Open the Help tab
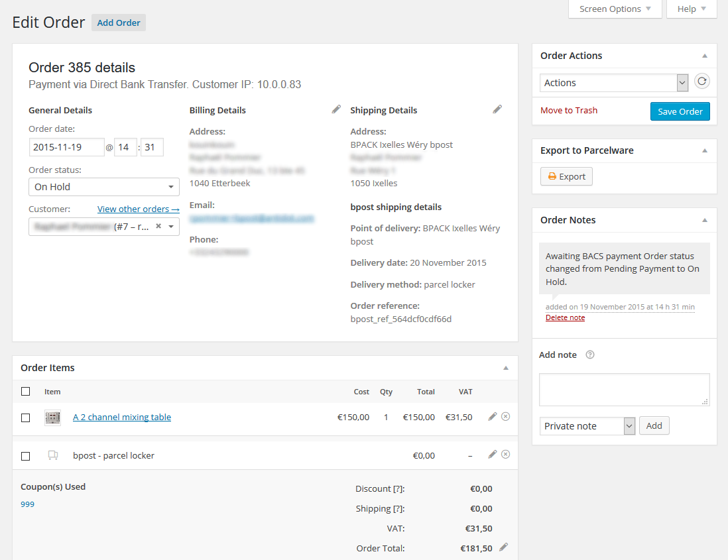 pyautogui.click(x=692, y=9)
